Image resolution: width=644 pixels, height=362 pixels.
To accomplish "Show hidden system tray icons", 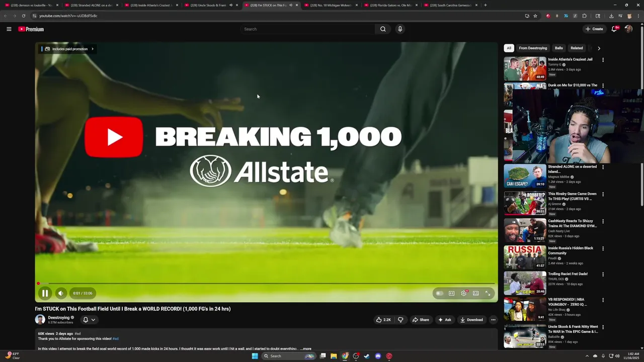I will pos(587,356).
